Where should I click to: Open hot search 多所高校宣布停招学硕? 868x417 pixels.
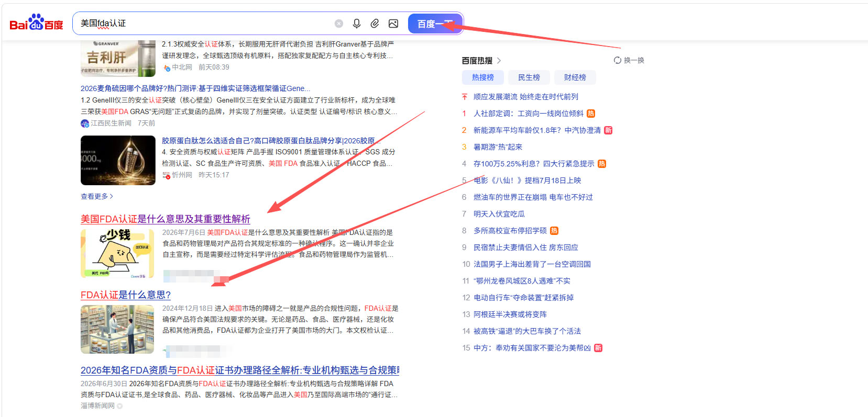point(510,231)
